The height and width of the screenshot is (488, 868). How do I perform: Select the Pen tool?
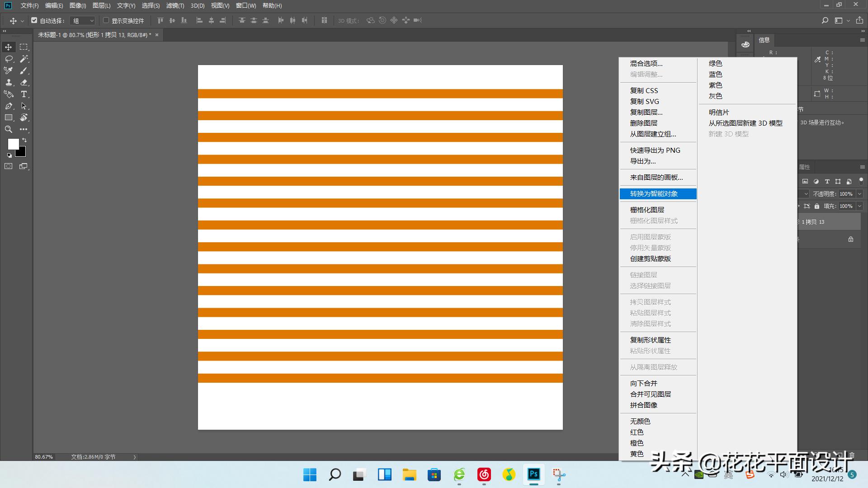(x=8, y=106)
